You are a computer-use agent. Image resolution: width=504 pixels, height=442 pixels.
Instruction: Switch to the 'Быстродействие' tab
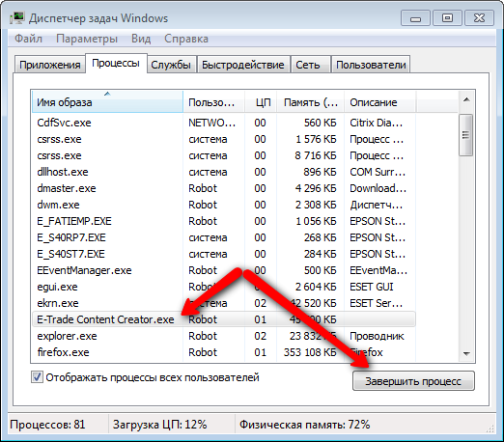click(243, 65)
